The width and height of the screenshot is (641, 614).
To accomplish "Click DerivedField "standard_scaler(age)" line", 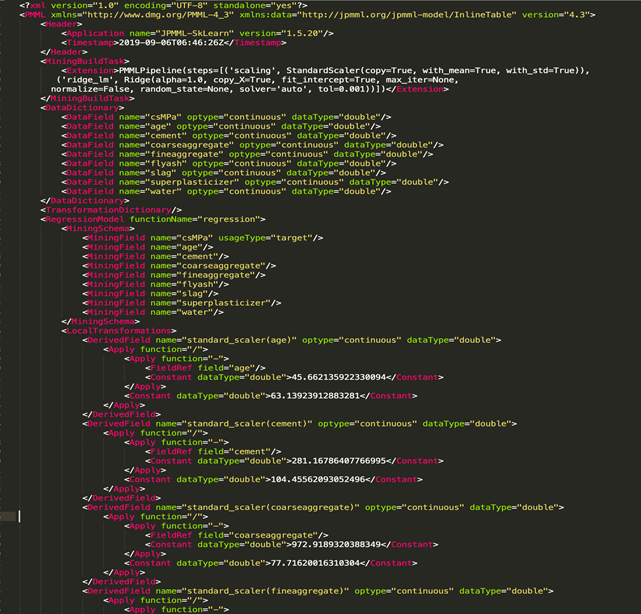I will pos(291,340).
